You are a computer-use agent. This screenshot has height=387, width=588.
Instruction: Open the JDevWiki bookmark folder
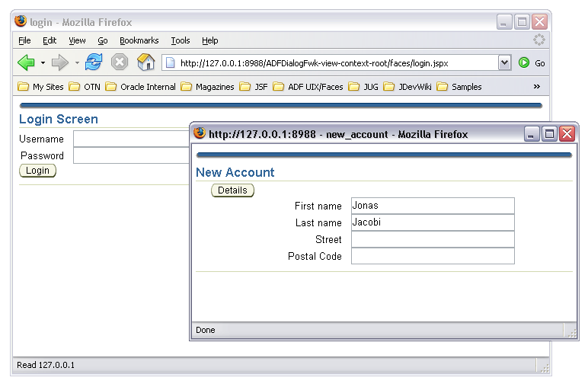pyautogui.click(x=407, y=87)
